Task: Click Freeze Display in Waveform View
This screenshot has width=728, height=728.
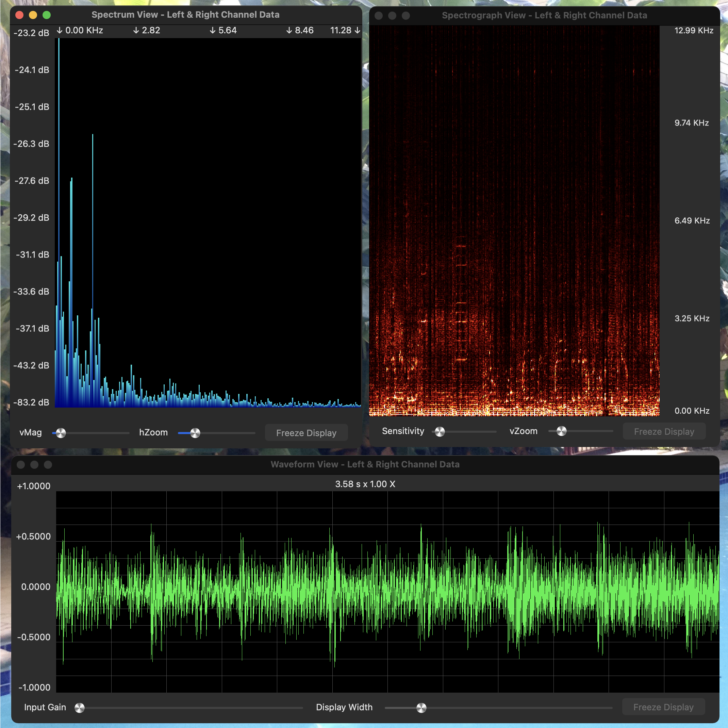Action: coord(663,707)
